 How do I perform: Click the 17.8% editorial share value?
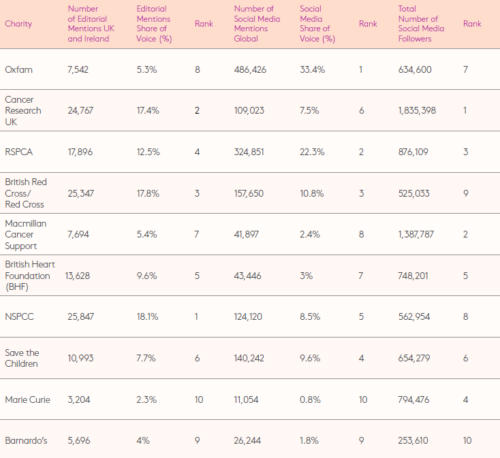click(x=148, y=193)
